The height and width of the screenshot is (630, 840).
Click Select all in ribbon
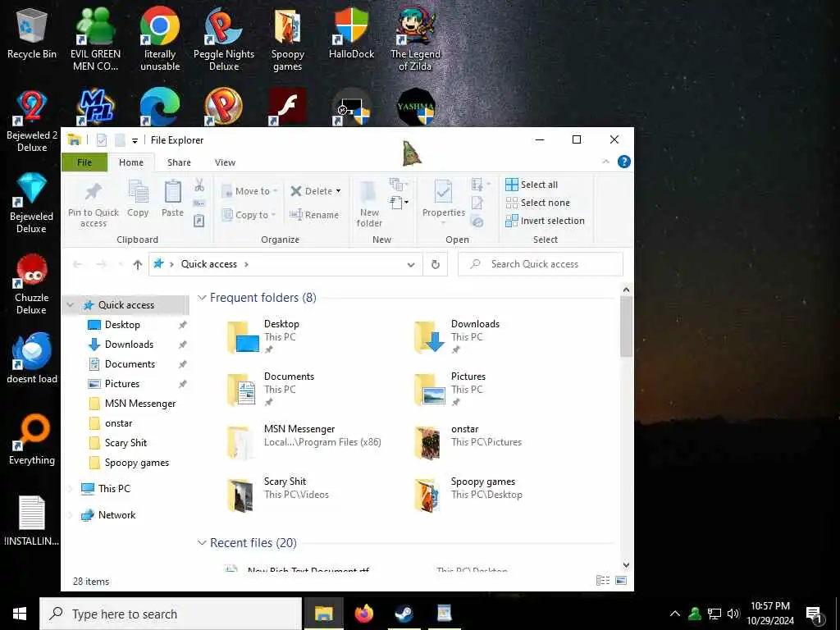[532, 185]
